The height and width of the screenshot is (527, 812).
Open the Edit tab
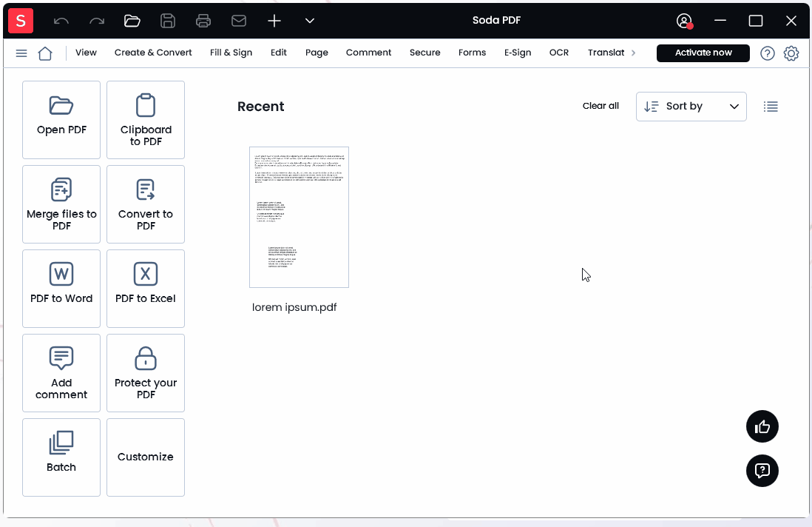279,53
